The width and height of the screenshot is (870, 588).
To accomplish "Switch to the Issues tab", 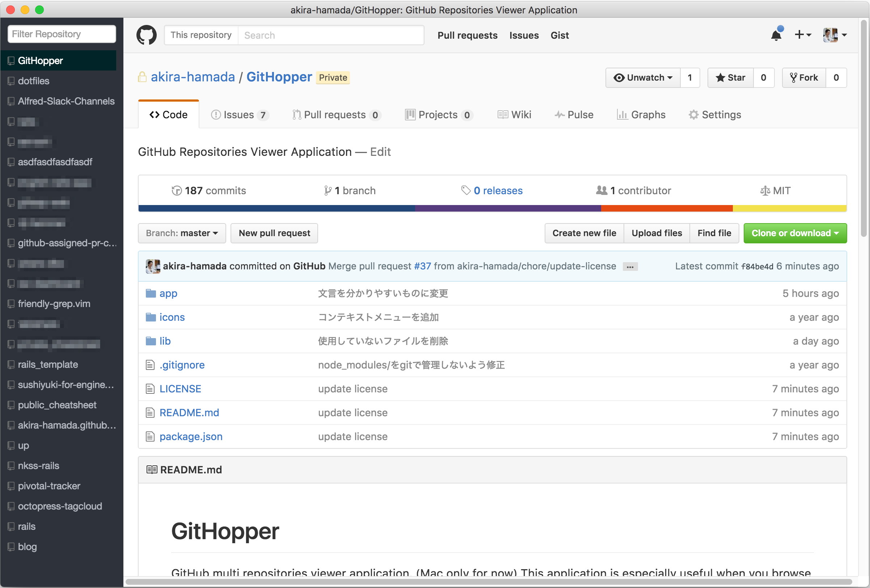I will (x=239, y=115).
